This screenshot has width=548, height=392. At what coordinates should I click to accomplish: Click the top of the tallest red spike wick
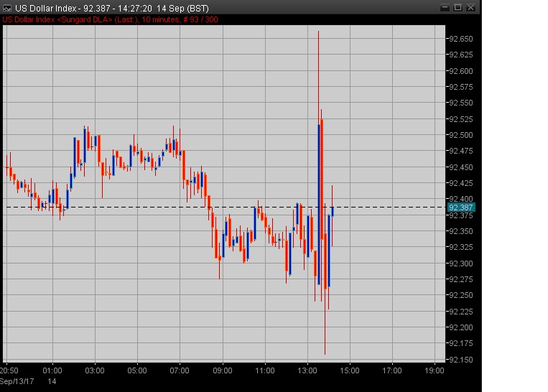[x=318, y=32]
